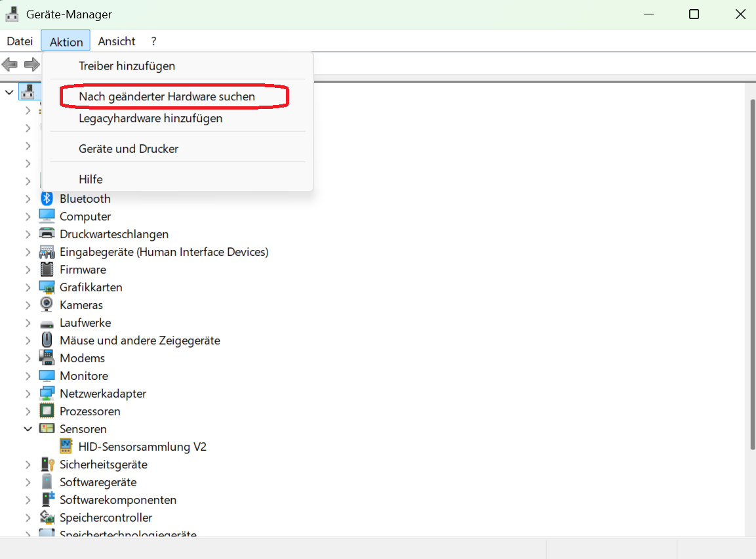756x559 pixels.
Task: Click the back arrow toolbar button
Action: pos(10,64)
